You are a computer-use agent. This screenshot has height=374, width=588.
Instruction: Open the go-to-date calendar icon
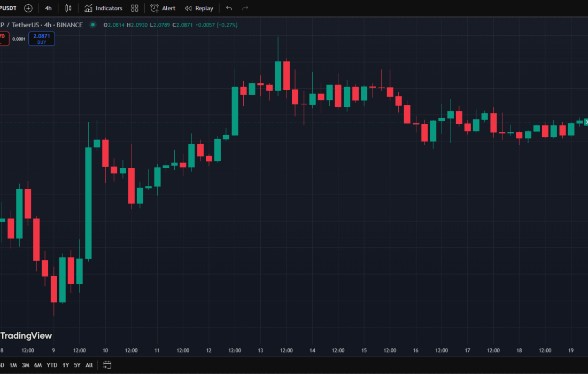[x=107, y=365]
